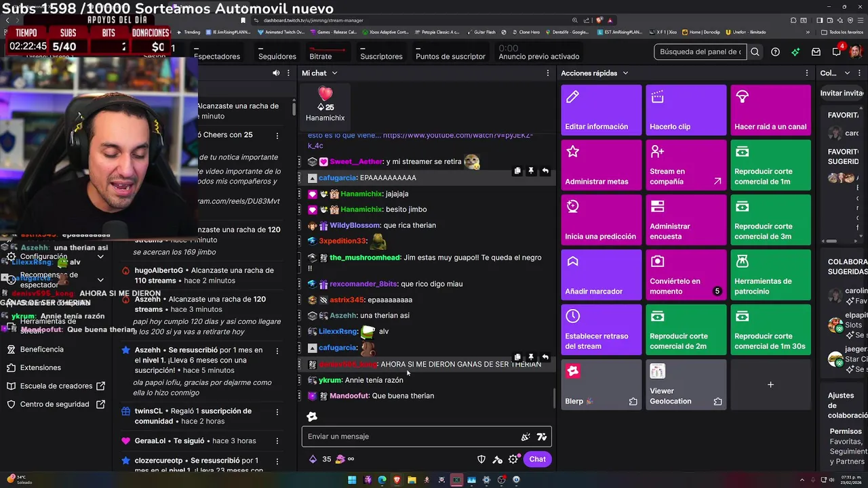The height and width of the screenshot is (488, 868).
Task: Open the Guitar Flash bookmark
Action: [x=481, y=32]
